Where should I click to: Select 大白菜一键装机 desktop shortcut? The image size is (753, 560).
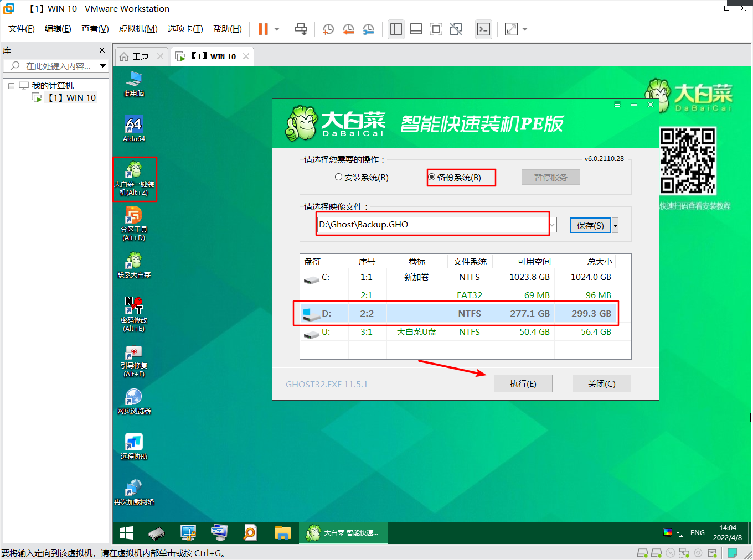[135, 179]
